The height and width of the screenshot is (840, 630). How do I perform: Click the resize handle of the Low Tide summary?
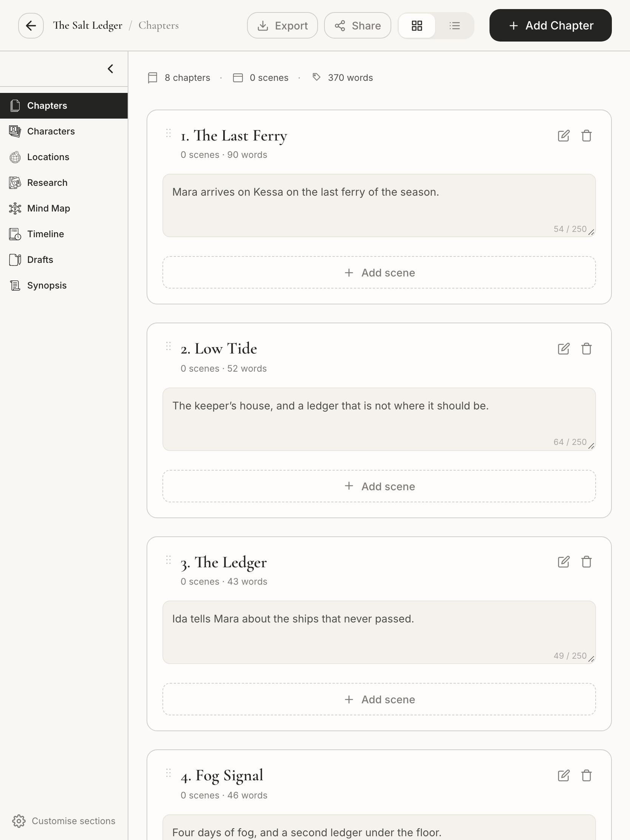[591, 446]
